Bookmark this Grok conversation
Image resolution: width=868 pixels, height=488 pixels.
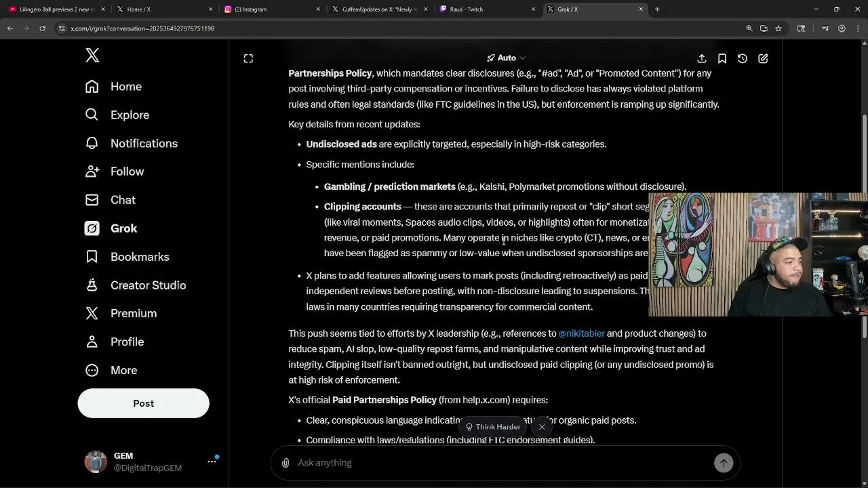722,59
